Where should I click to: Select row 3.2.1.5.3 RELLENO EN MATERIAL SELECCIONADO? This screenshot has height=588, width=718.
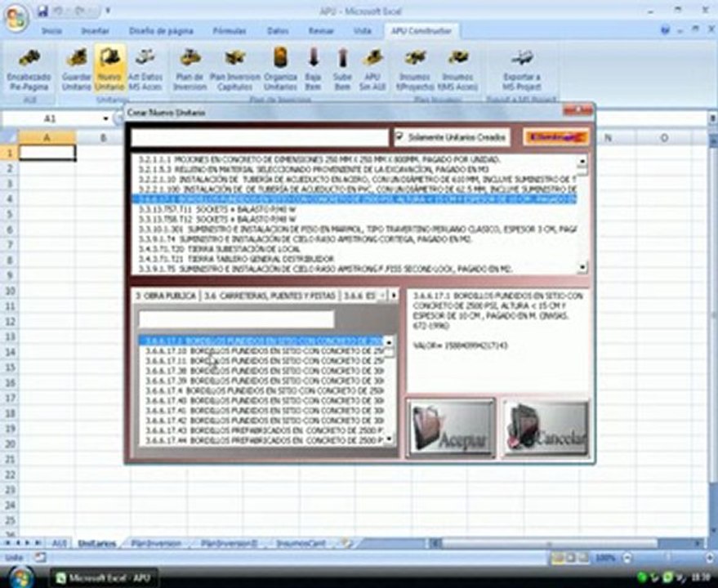(x=354, y=169)
